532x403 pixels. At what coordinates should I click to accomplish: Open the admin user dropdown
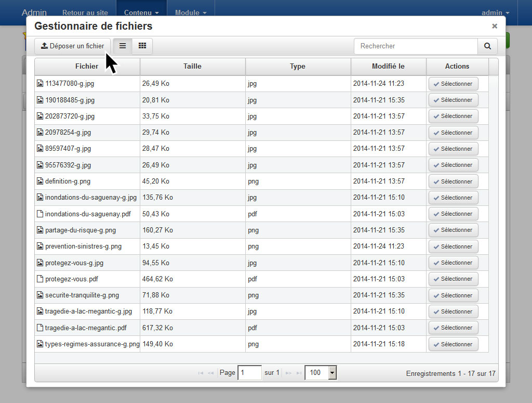pyautogui.click(x=495, y=12)
